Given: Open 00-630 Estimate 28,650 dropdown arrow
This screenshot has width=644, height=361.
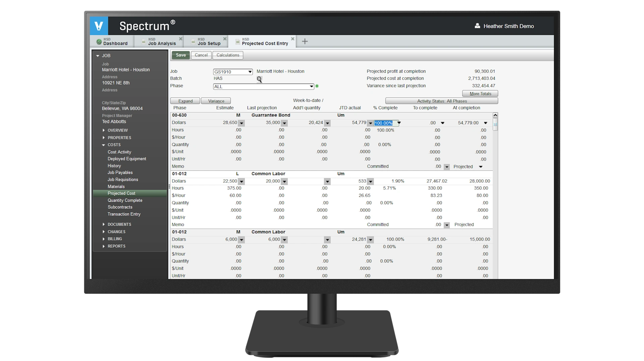Looking at the screenshot, I should [x=241, y=123].
